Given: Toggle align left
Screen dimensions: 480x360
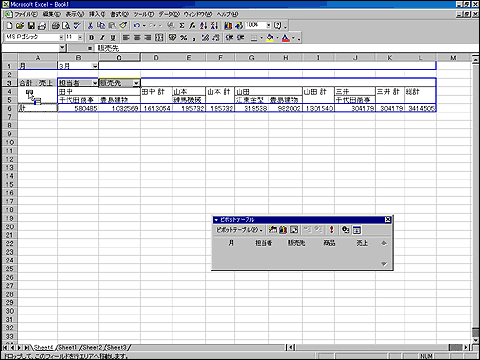Looking at the screenshot, I should click(x=126, y=38).
